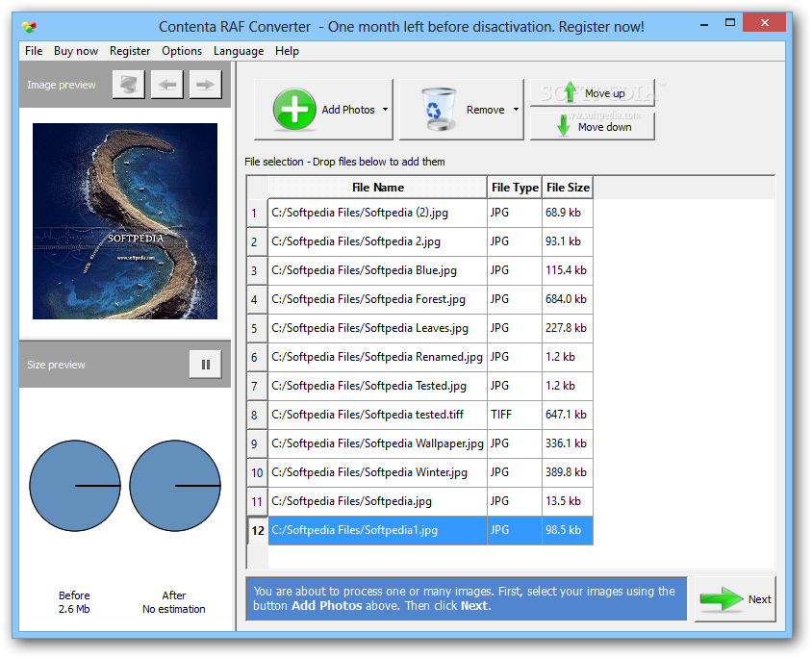Show next image with right arrow button
The width and height of the screenshot is (812, 658).
205,85
